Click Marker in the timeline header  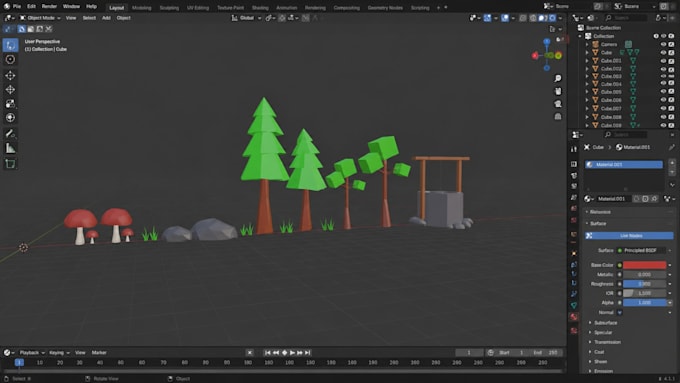tap(99, 353)
